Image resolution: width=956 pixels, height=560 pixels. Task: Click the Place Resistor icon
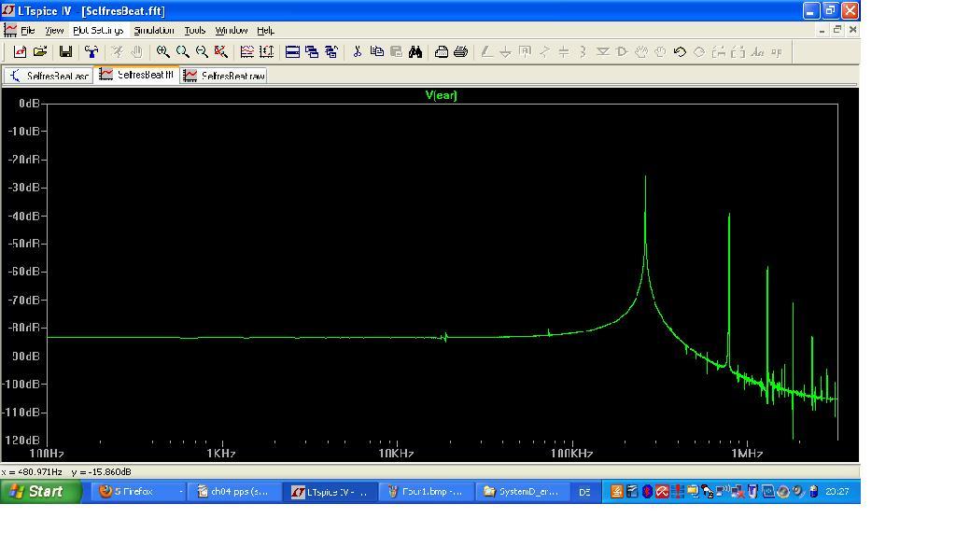point(544,52)
